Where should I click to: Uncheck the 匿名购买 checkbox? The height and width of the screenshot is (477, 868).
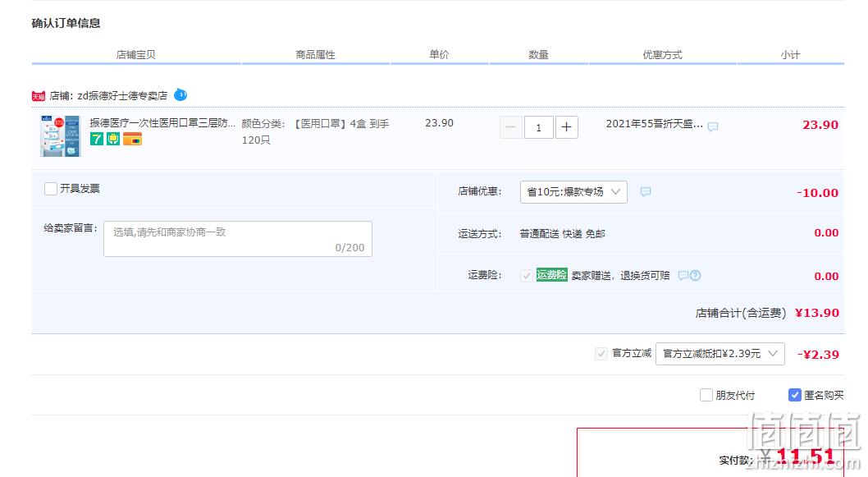click(794, 395)
